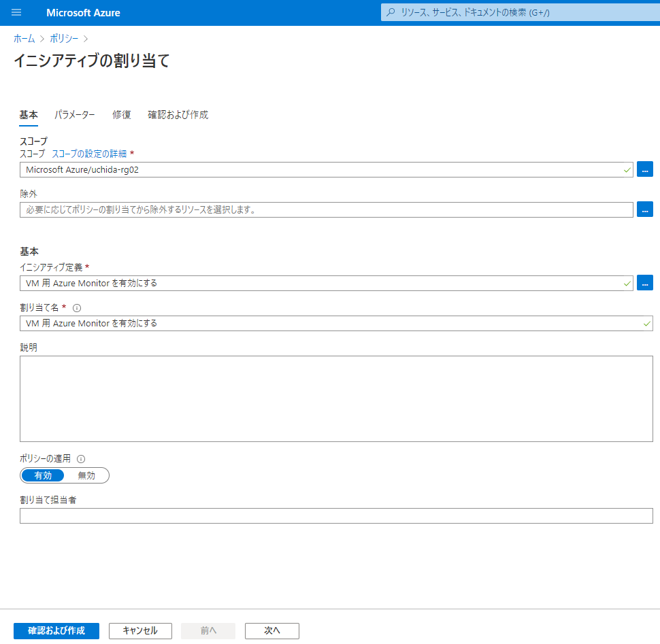Go to ホーム breadcrumb
Viewport: 660px width, 644px height.
pos(24,39)
